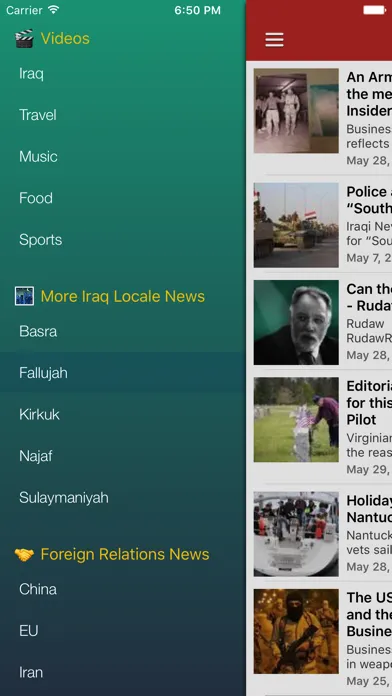Tap the Videos clapperboard icon
This screenshot has height=696, width=392.
(x=24, y=39)
